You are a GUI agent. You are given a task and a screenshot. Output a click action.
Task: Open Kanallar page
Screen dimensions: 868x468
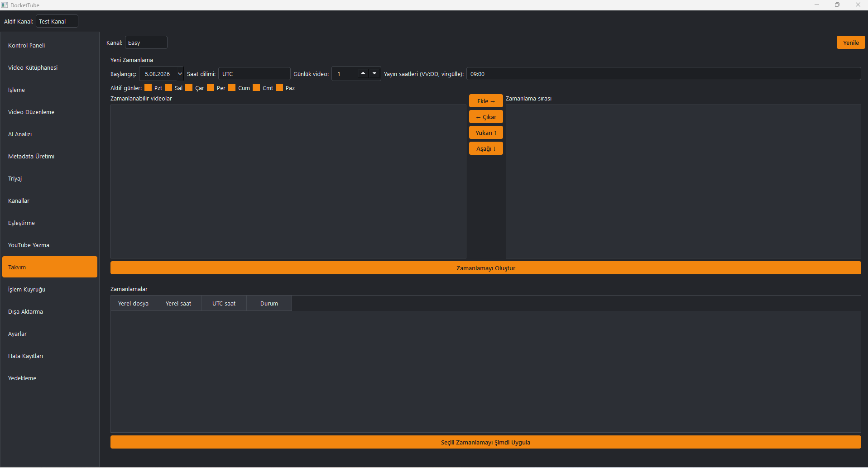(x=50, y=201)
